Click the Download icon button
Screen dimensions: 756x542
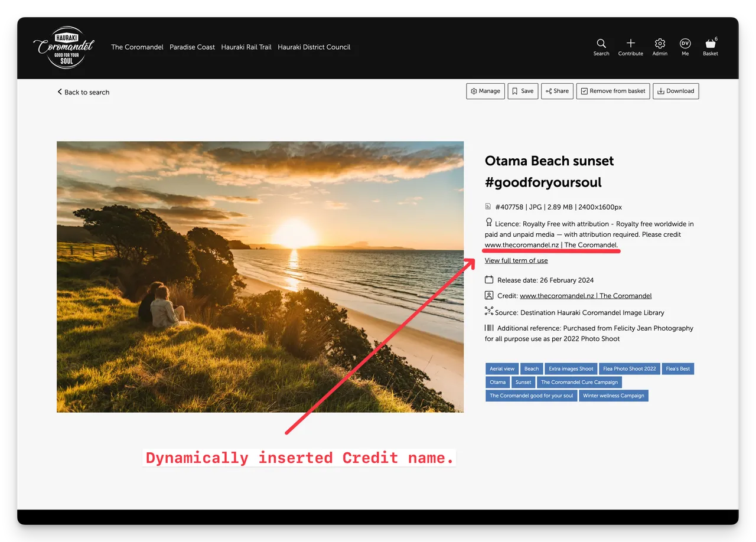pyautogui.click(x=676, y=91)
